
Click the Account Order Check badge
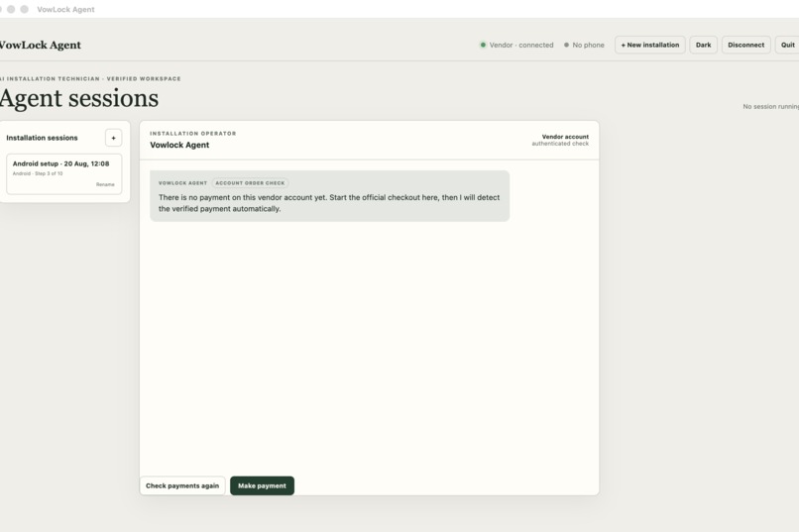pyautogui.click(x=250, y=182)
